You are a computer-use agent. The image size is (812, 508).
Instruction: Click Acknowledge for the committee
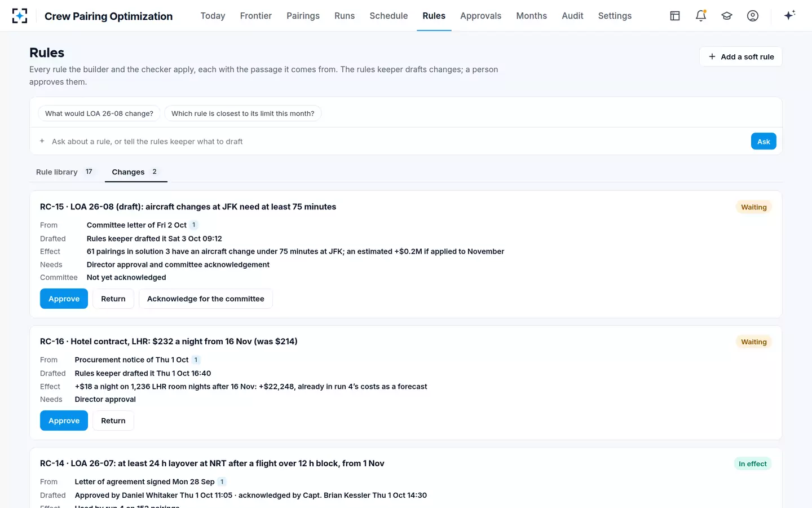(x=206, y=299)
